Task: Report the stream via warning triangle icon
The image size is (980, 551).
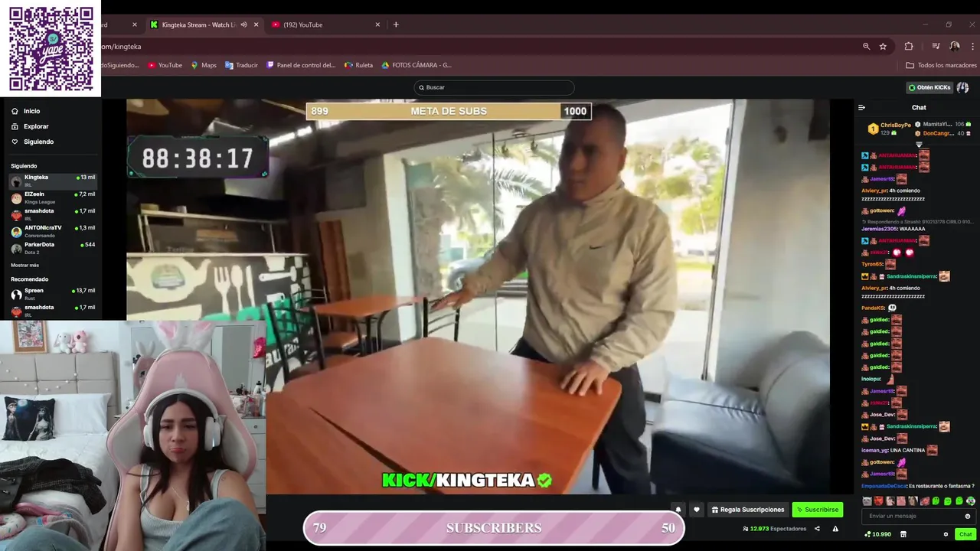Action: pos(835,529)
